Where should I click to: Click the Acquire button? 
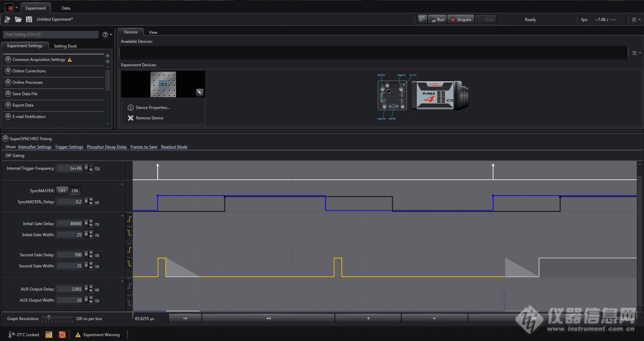point(461,19)
